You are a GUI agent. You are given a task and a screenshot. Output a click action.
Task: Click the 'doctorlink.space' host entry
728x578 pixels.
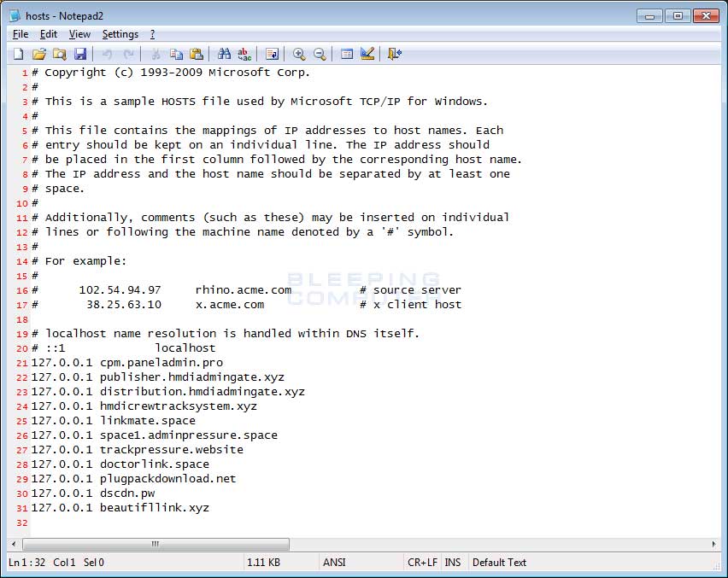click(x=154, y=464)
